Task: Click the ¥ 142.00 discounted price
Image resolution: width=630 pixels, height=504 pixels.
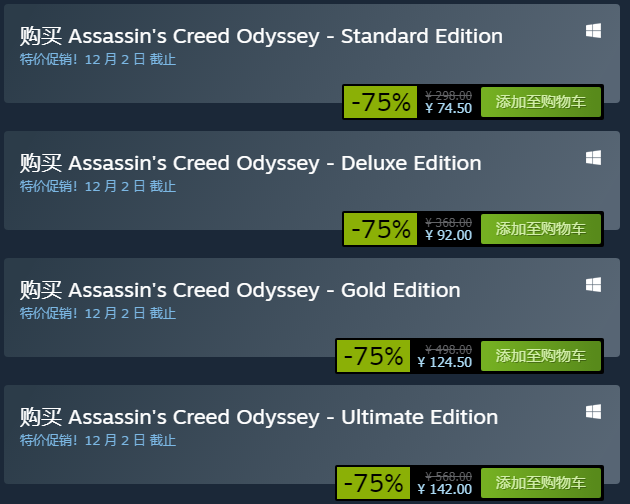Action: tap(445, 489)
